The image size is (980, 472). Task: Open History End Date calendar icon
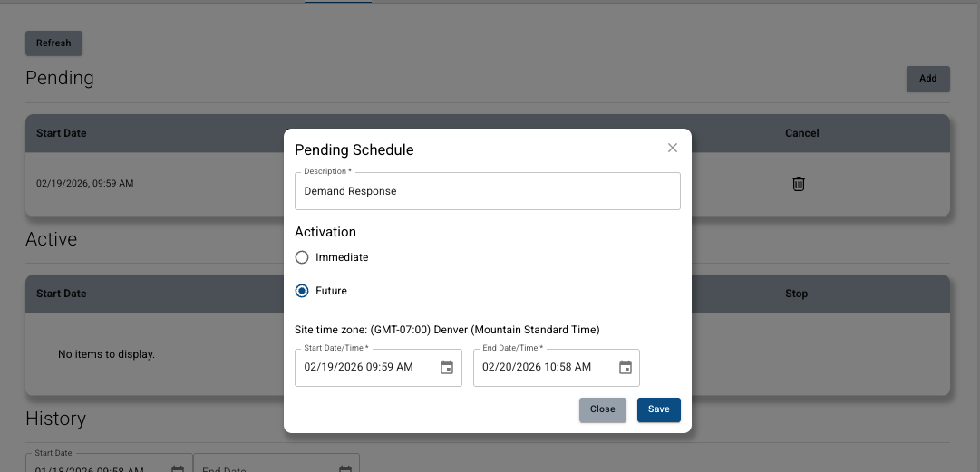[345, 468]
